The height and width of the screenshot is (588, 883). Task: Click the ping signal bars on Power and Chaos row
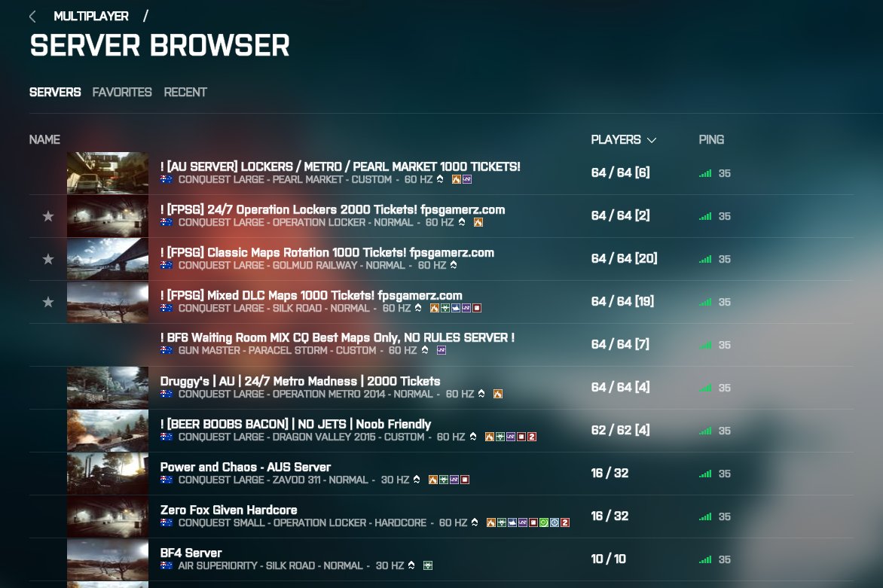coord(705,474)
